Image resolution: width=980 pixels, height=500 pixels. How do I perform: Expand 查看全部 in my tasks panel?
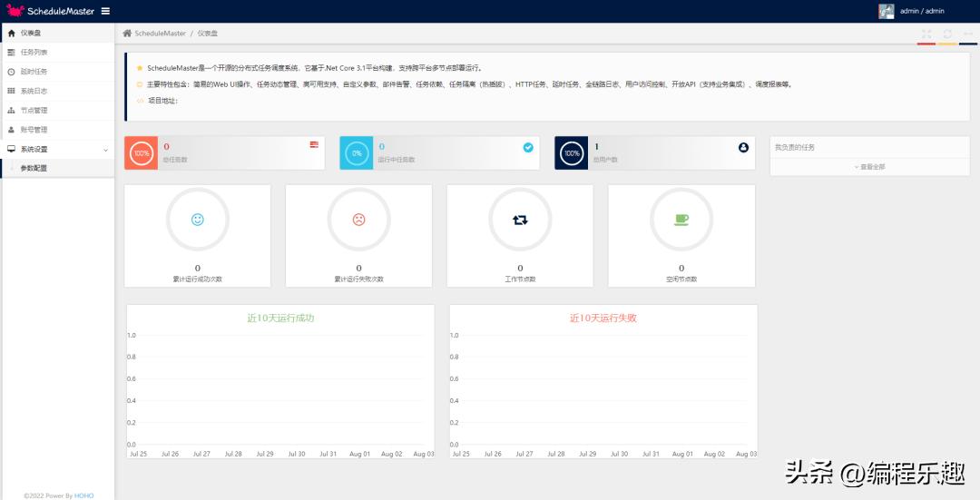click(869, 167)
